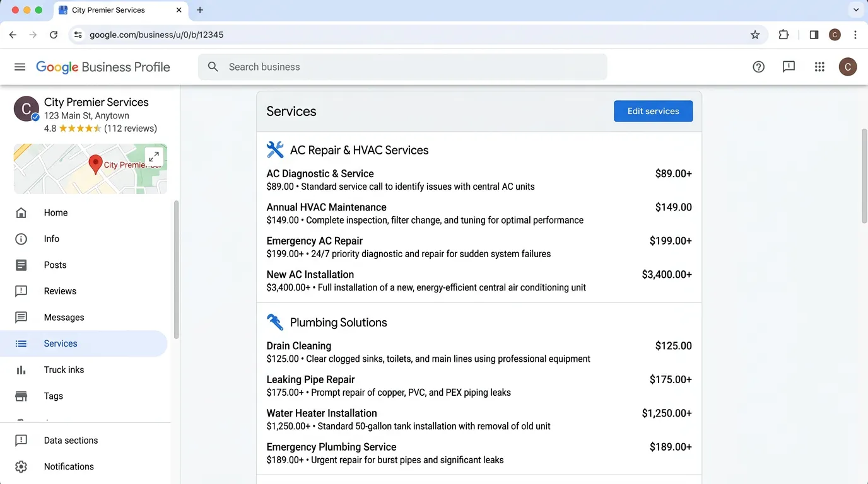
Task: Click the AC Repair wrench-screwdriver icon
Action: pos(275,150)
